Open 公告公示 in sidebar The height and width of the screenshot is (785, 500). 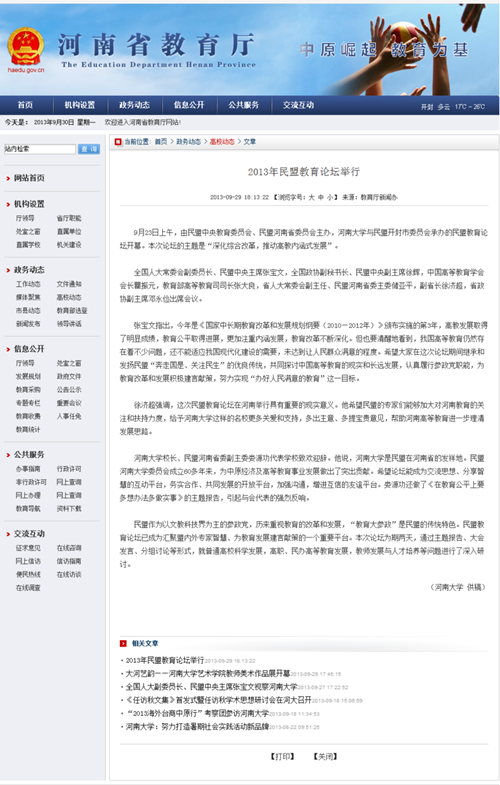[69, 390]
